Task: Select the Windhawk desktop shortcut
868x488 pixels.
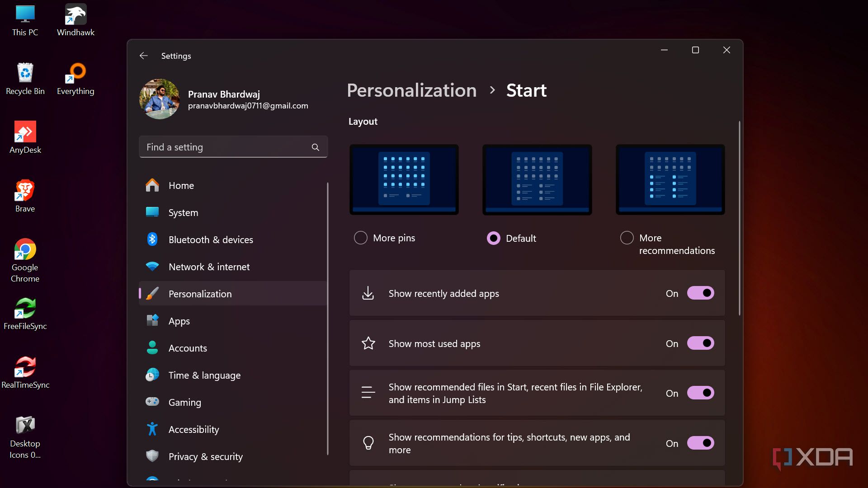Action: [75, 21]
